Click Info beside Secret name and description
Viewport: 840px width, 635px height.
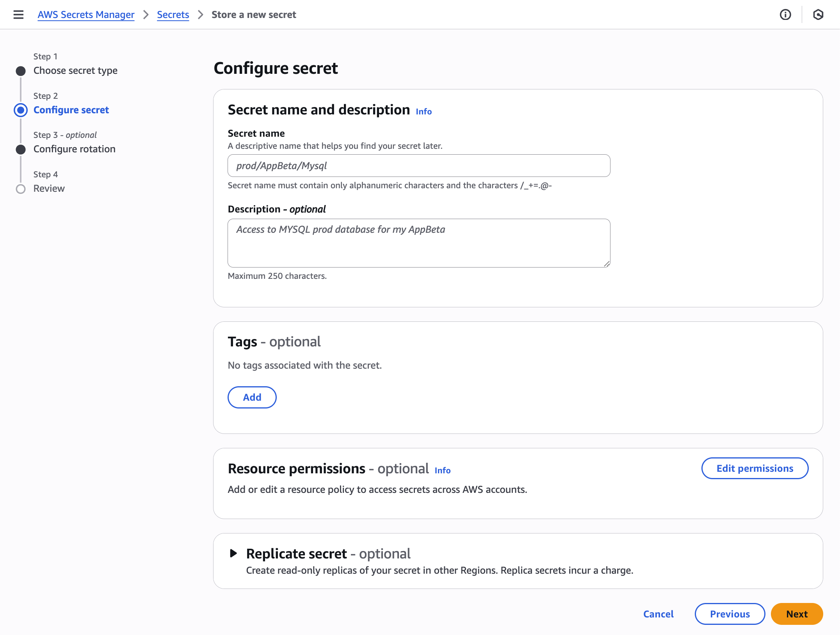click(x=423, y=112)
